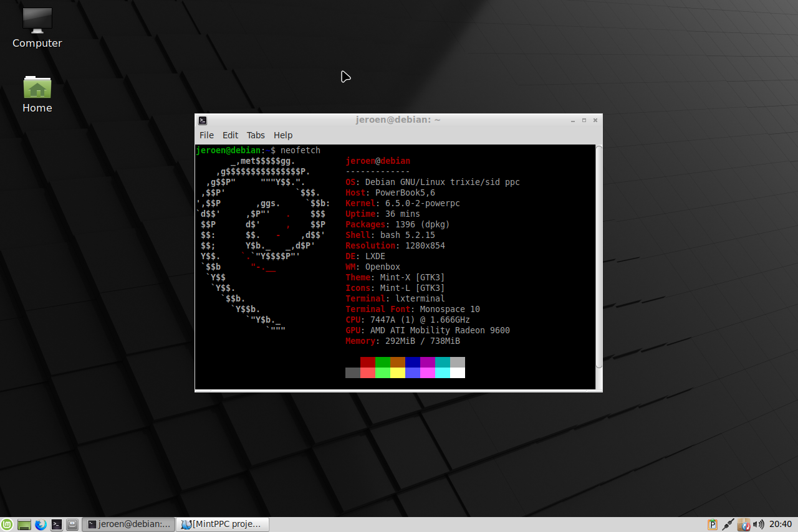Open the Computer desktop icon
The height and width of the screenshot is (532, 798).
pyautogui.click(x=37, y=28)
